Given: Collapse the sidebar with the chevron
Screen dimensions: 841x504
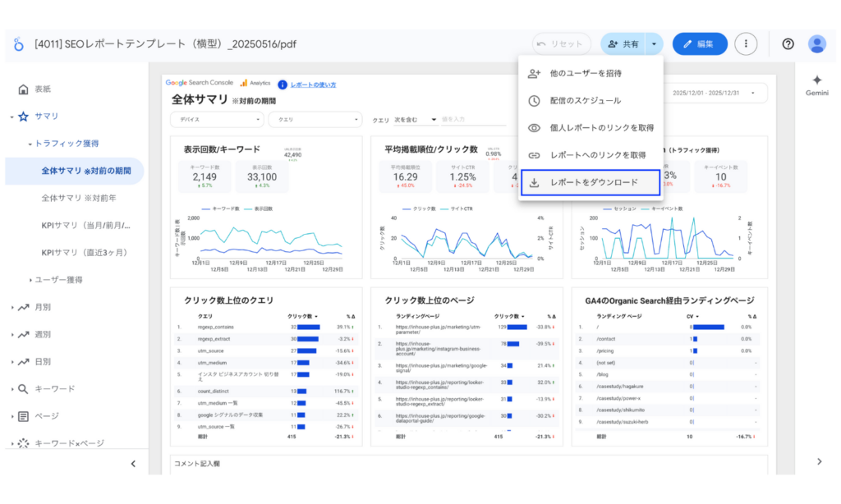Looking at the screenshot, I should (x=132, y=463).
